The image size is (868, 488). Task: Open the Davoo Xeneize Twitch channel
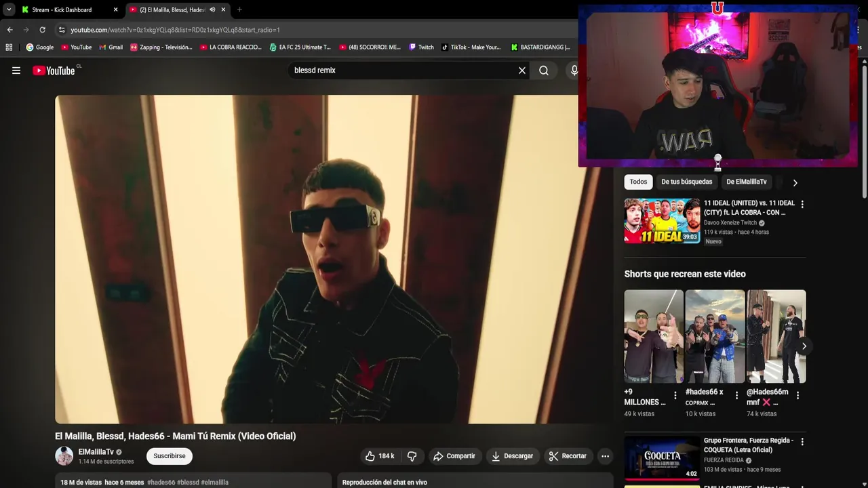click(x=730, y=223)
